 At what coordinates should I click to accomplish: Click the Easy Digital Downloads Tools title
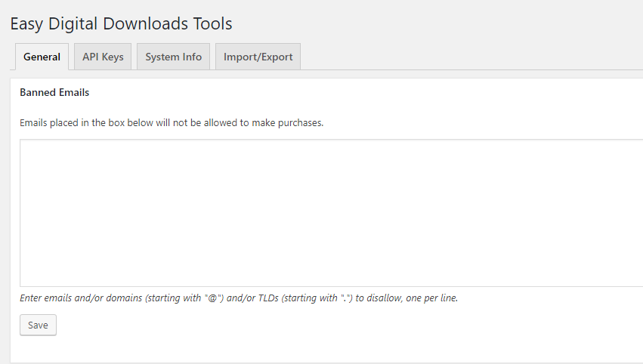coord(122,23)
